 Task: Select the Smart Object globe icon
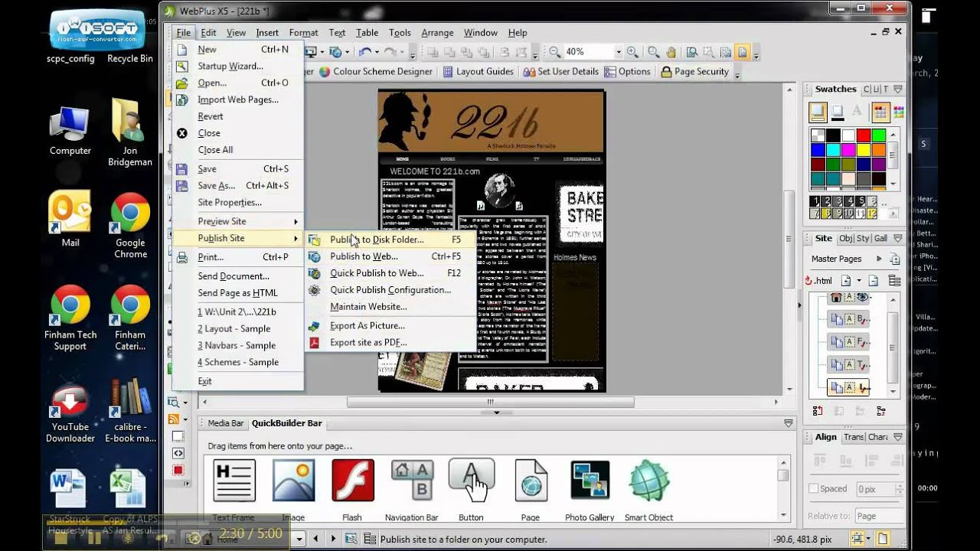click(648, 481)
